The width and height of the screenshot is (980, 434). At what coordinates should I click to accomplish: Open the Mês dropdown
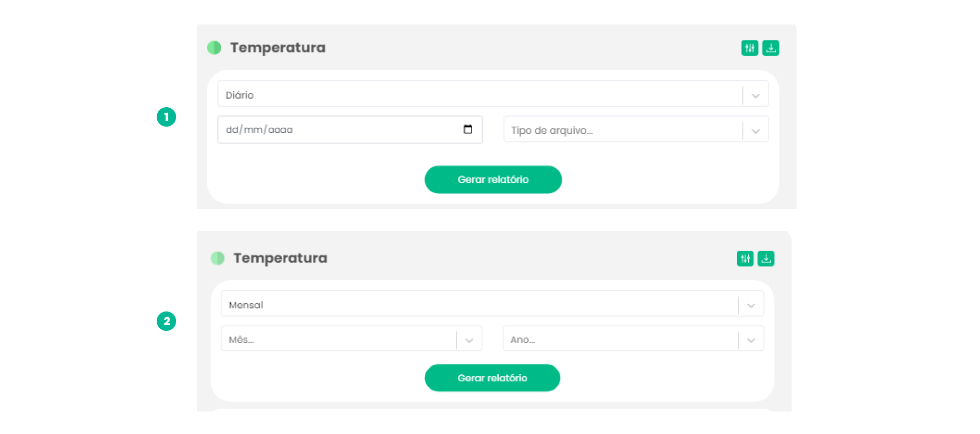(469, 340)
